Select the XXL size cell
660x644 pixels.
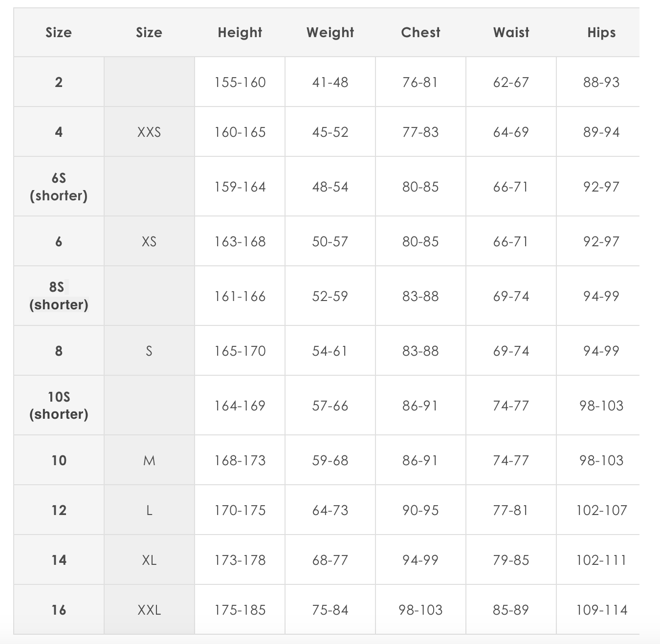point(149,610)
